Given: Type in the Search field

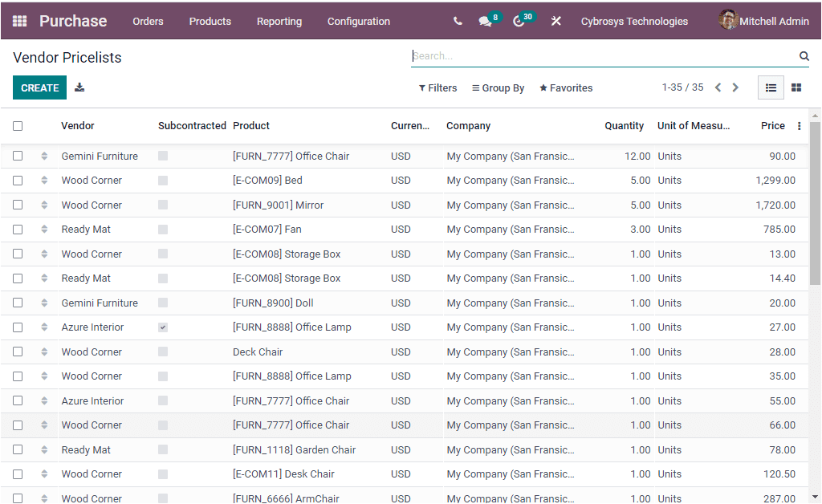Looking at the screenshot, I should 562,56.
